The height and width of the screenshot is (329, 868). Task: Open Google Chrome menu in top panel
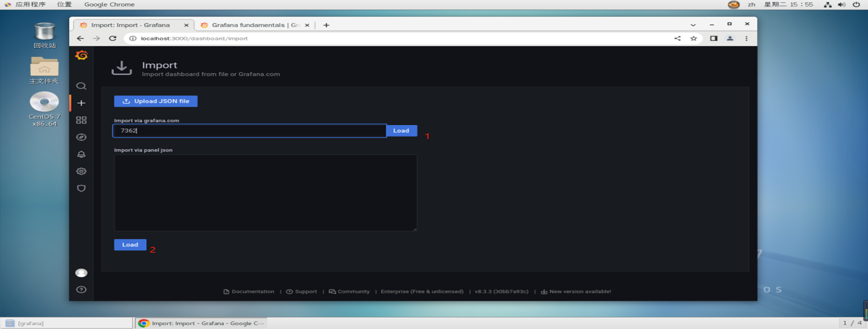(109, 5)
